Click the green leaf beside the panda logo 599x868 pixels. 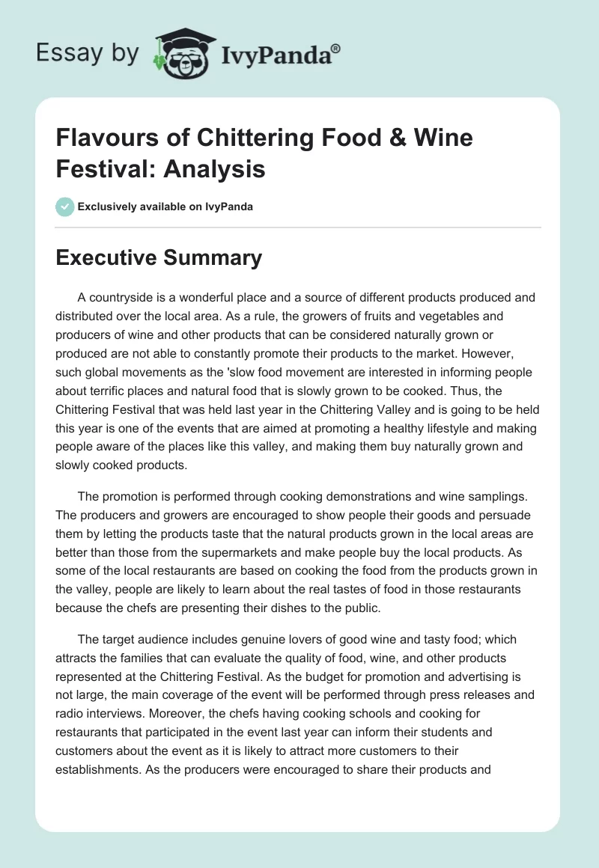[x=158, y=62]
